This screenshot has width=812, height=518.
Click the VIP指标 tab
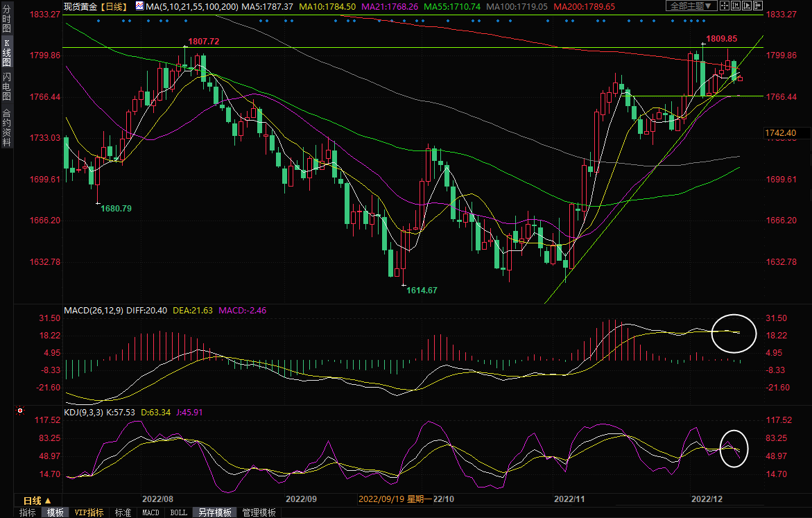pyautogui.click(x=89, y=512)
